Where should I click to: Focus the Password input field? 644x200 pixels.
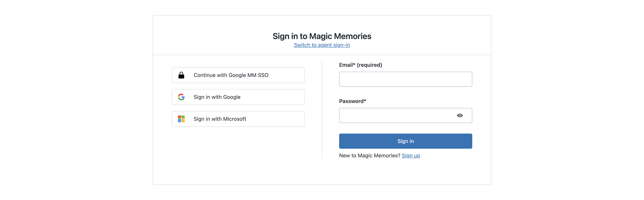click(x=395, y=115)
